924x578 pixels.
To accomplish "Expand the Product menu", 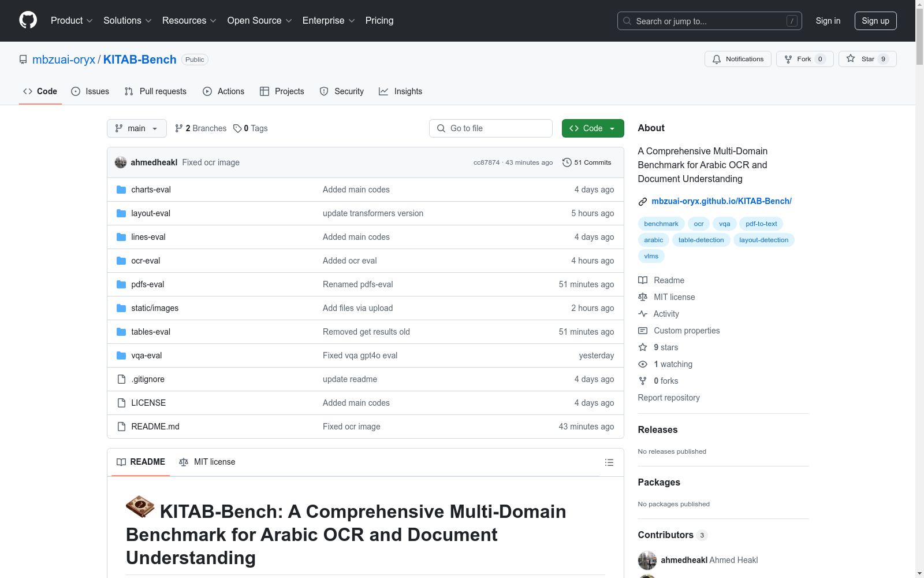I will [72, 21].
